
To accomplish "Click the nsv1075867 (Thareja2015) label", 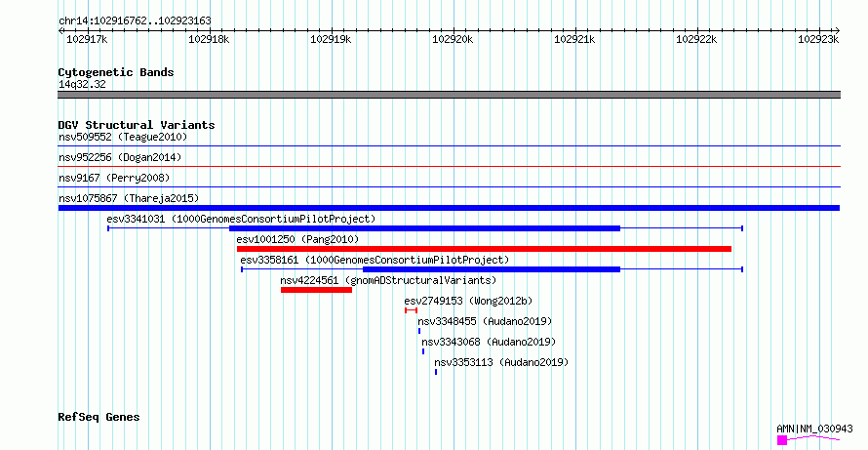I will (129, 198).
